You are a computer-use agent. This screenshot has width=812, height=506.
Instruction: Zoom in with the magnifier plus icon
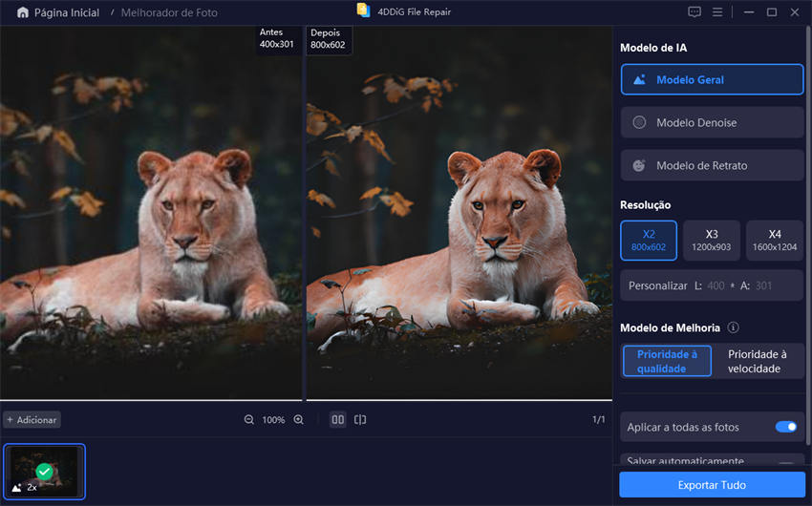(298, 420)
